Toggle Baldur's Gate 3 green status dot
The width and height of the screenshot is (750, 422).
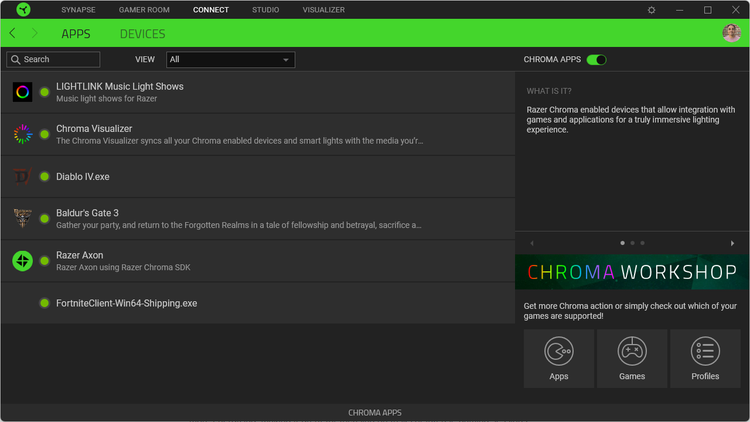click(44, 219)
